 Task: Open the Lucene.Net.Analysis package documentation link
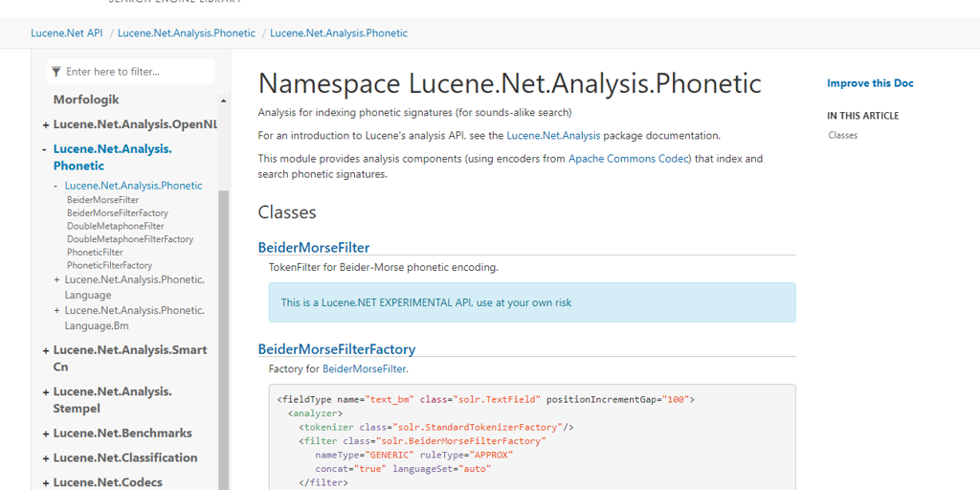point(553,136)
